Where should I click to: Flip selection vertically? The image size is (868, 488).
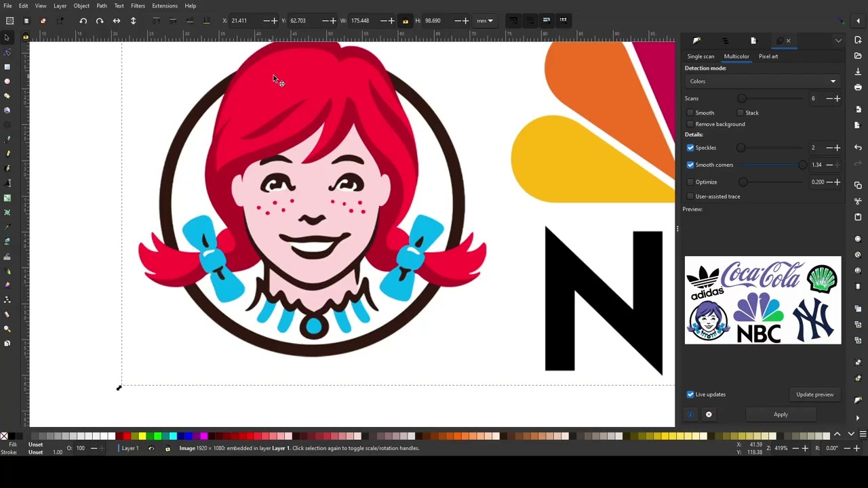coord(133,20)
